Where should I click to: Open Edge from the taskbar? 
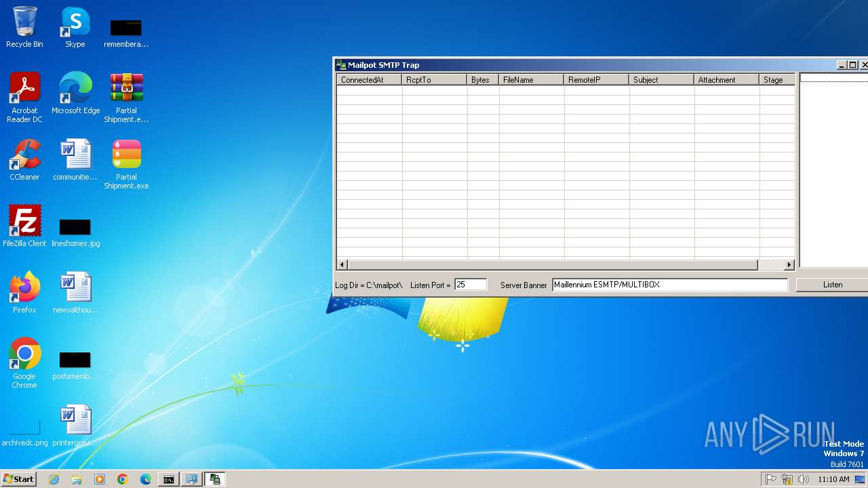coord(146,479)
